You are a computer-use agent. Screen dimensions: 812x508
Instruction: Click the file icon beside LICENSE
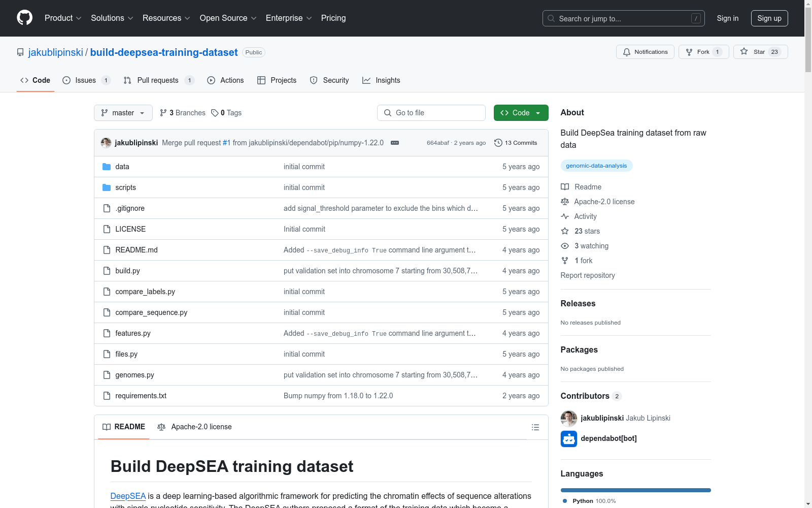click(x=107, y=229)
